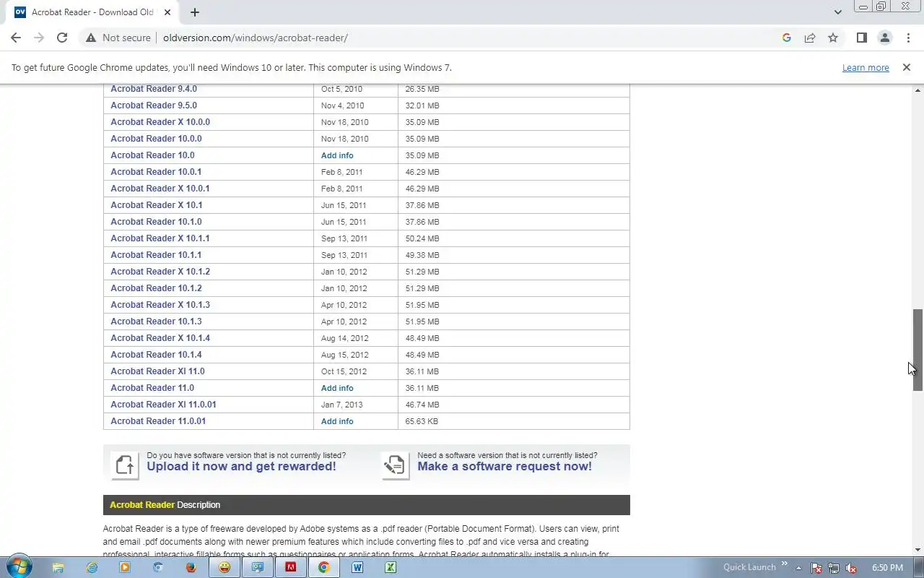The image size is (924, 578).
Task: Switch to Chrome taskbar button
Action: 324,568
